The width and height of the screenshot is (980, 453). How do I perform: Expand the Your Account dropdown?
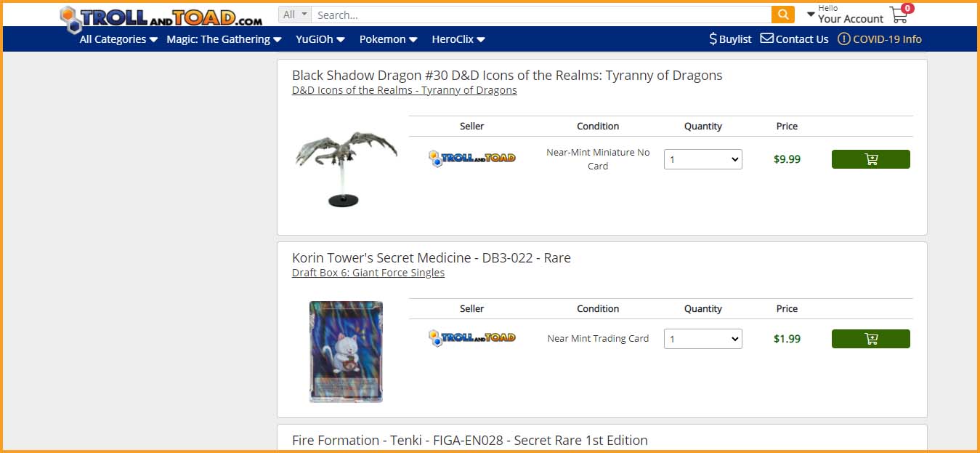845,15
